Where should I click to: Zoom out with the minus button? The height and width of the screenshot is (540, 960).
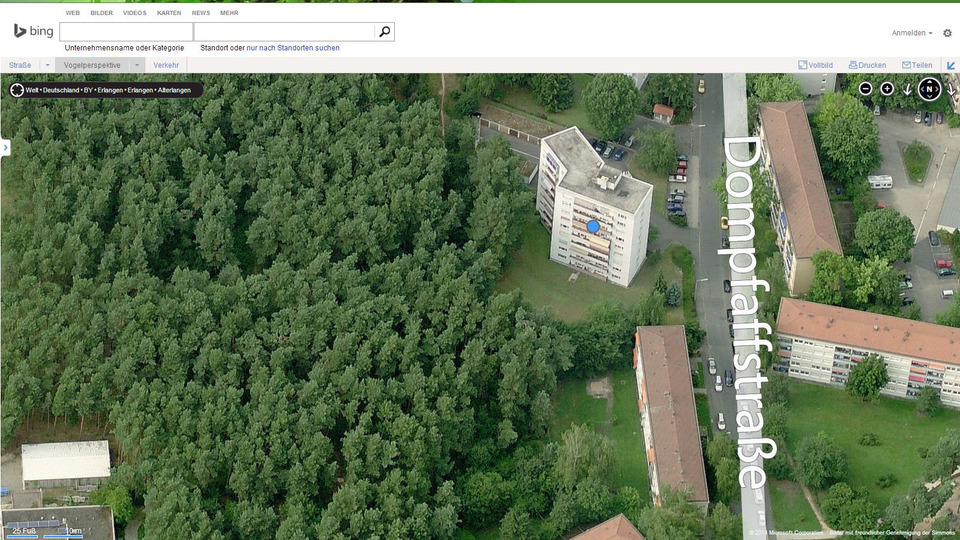(866, 89)
